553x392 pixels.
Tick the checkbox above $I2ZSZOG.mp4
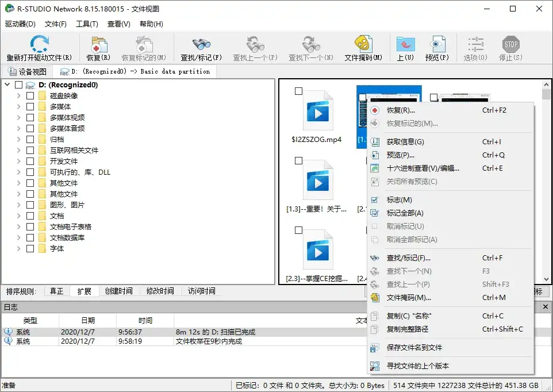(x=297, y=90)
